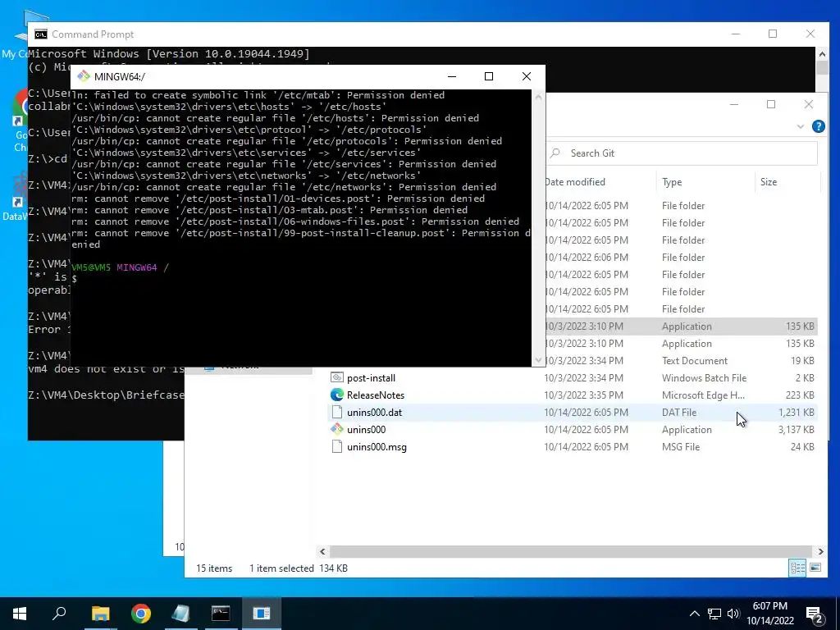Minimize the Command Prompt window
Screen dimensions: 840x630
click(x=736, y=34)
